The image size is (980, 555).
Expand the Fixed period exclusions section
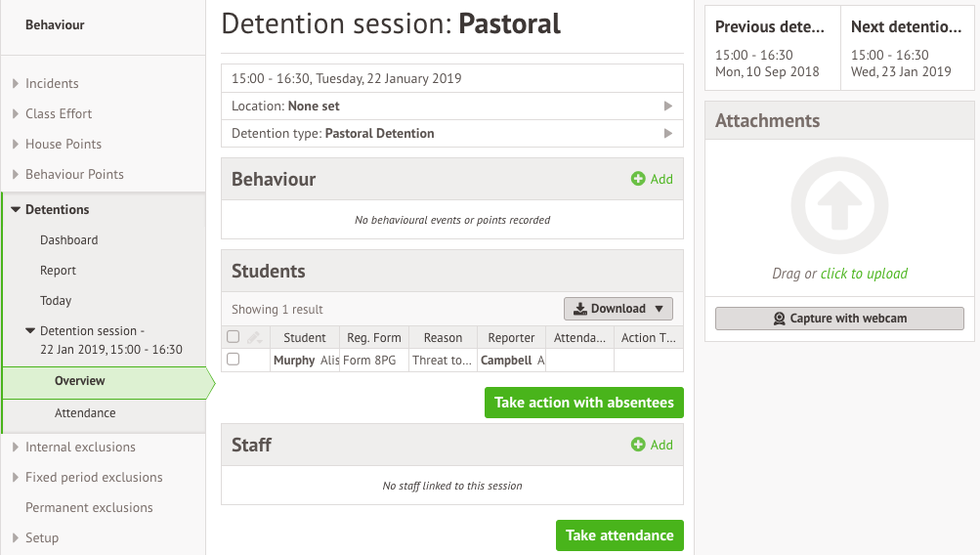pyautogui.click(x=16, y=477)
